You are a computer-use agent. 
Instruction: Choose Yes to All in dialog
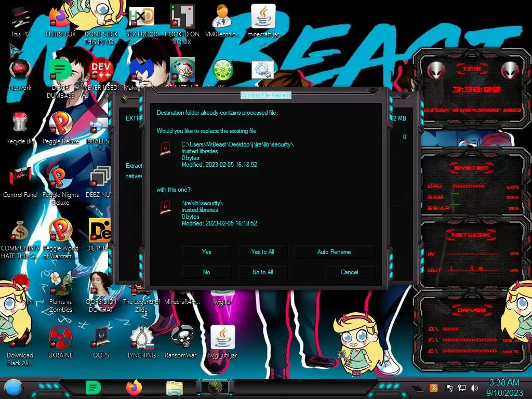click(262, 252)
